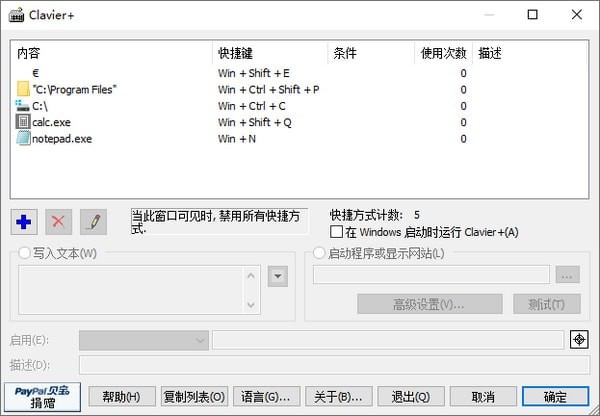
Task: Click the "Win + Ctrl + C" cell
Action: 252,106
